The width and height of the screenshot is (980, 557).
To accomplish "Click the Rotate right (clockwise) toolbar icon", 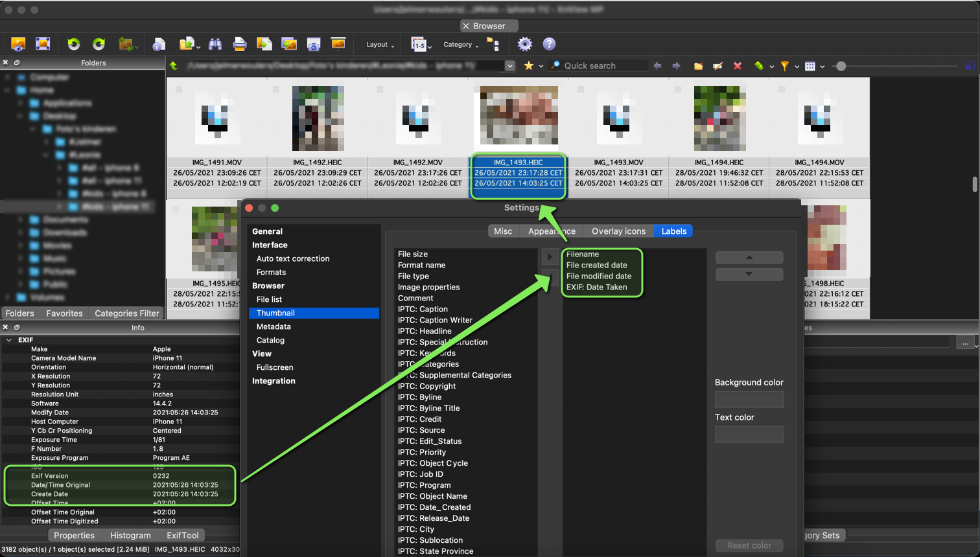I will (99, 44).
